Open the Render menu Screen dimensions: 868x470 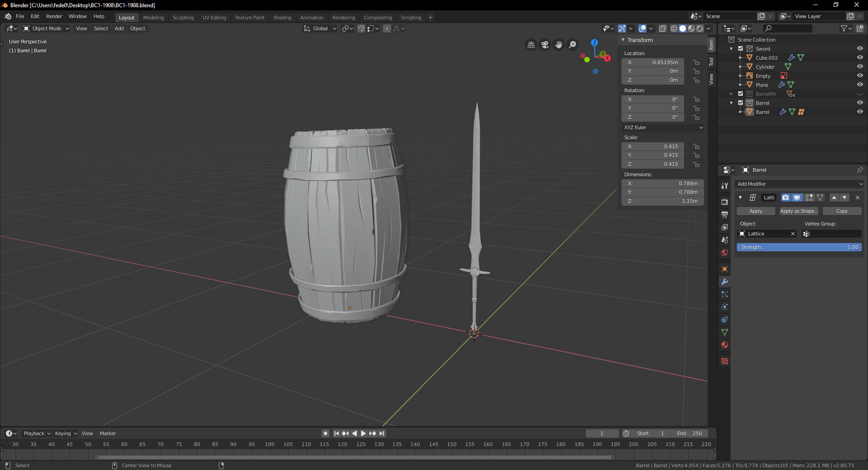pos(54,16)
